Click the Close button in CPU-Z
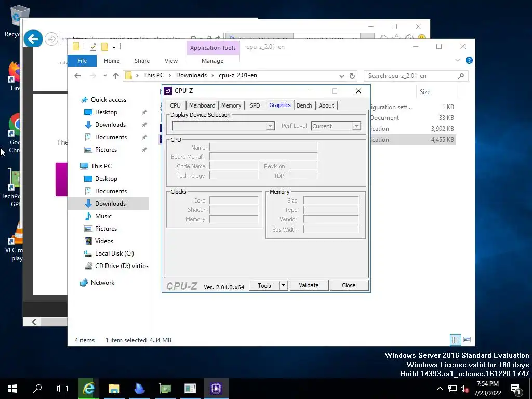The image size is (532, 399). (x=349, y=285)
